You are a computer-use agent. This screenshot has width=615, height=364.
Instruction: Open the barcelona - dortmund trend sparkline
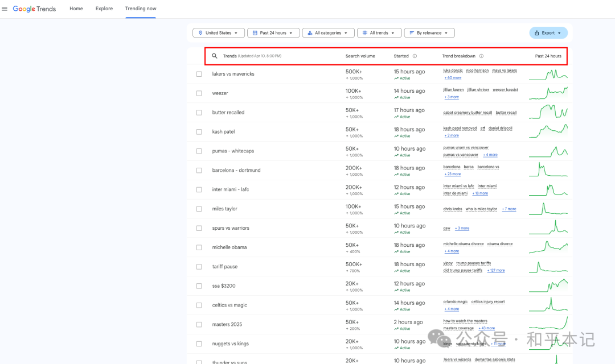point(548,170)
